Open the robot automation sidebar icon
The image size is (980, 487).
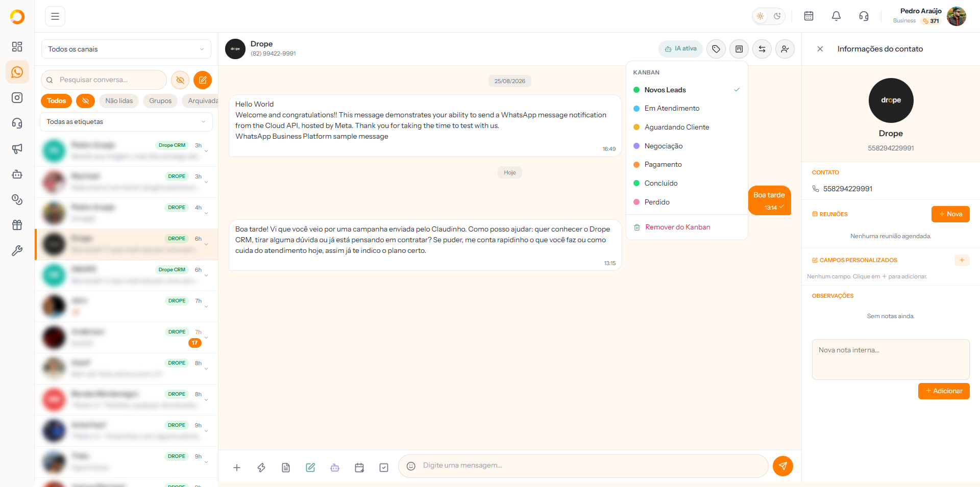[x=17, y=174]
